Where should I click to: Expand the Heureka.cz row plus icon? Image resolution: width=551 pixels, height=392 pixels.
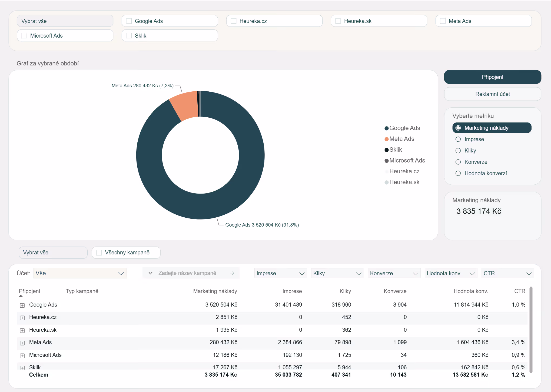[22, 318]
